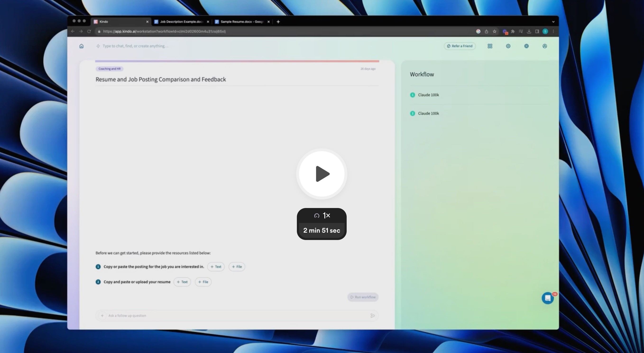Click the chat, find, or create search field

[135, 46]
